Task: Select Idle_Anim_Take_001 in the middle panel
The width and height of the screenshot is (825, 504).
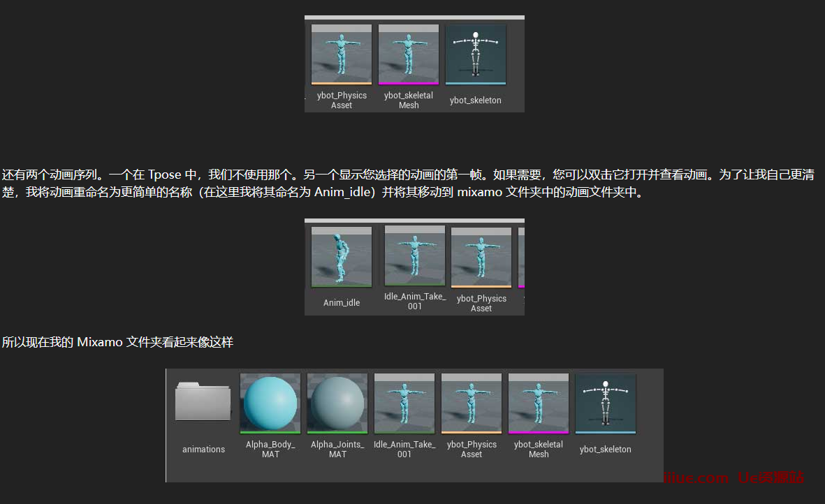Action: tap(415, 255)
